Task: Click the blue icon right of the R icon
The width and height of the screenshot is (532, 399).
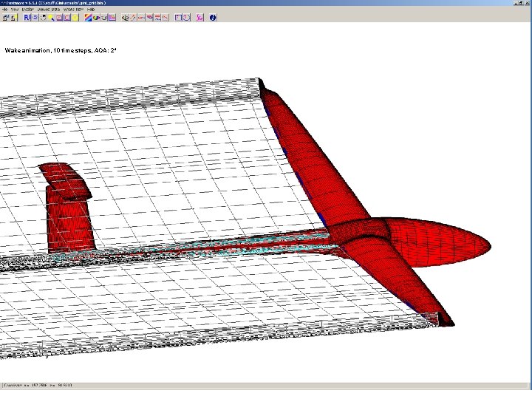Action: (x=35, y=17)
